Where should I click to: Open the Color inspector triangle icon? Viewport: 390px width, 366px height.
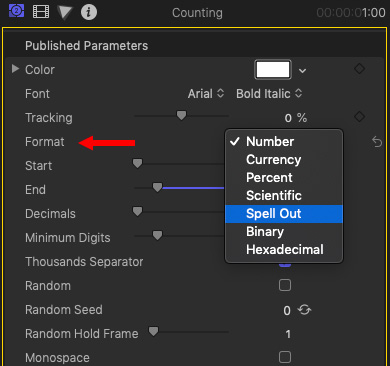(x=64, y=12)
